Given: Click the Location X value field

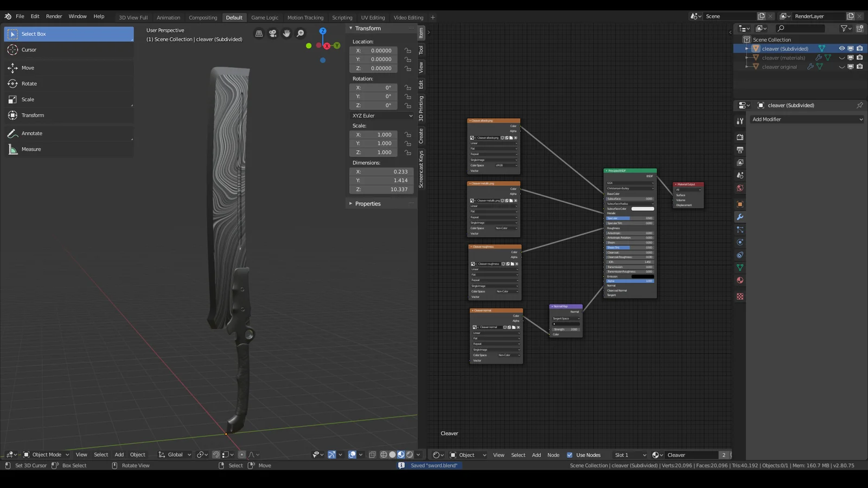Looking at the screenshot, I should click(x=373, y=50).
